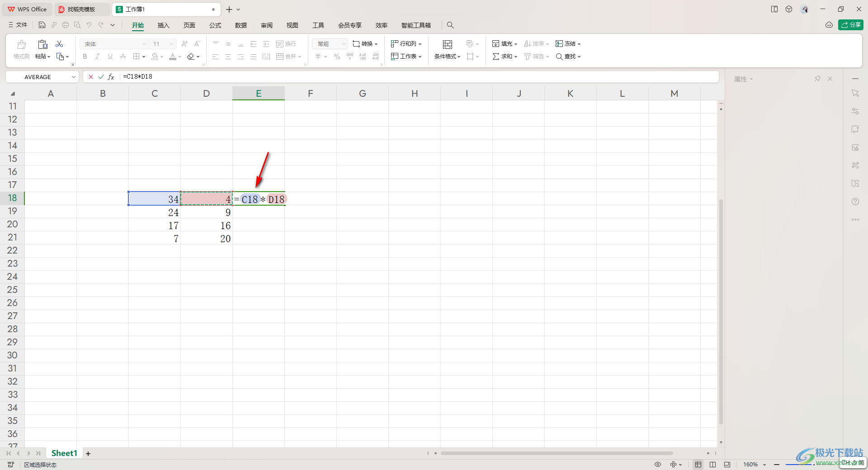Toggle wrap text (换行)
Image resolution: width=868 pixels, height=470 pixels.
point(286,44)
